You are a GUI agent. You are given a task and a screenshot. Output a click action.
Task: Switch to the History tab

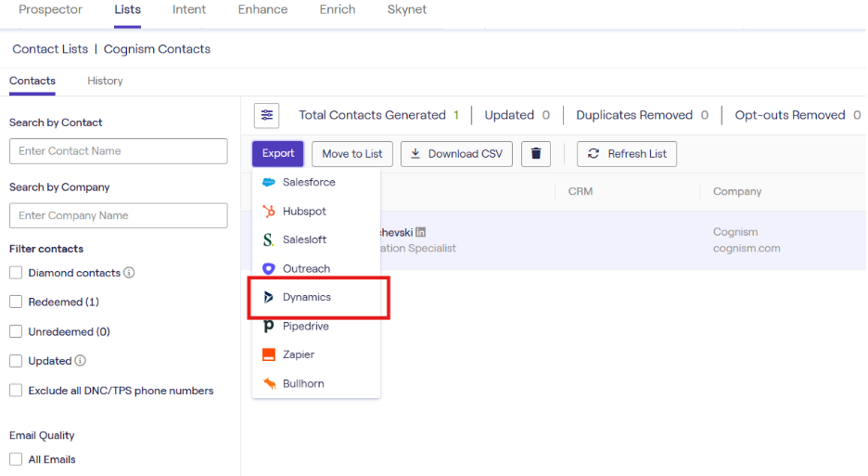tap(105, 81)
